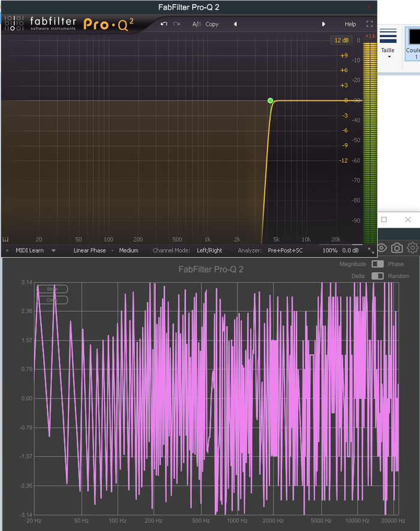Click the piano keyboard display icon
Screen dimensions: 420x531
click(5, 240)
